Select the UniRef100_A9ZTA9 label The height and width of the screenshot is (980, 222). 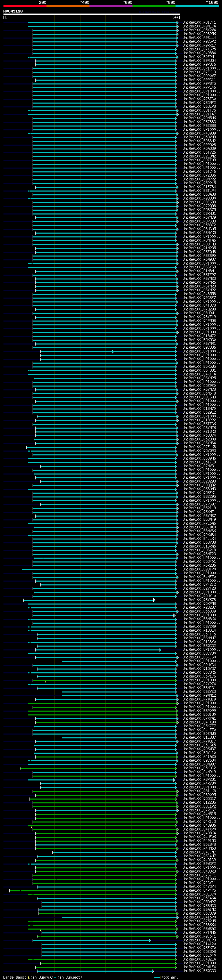(199, 160)
